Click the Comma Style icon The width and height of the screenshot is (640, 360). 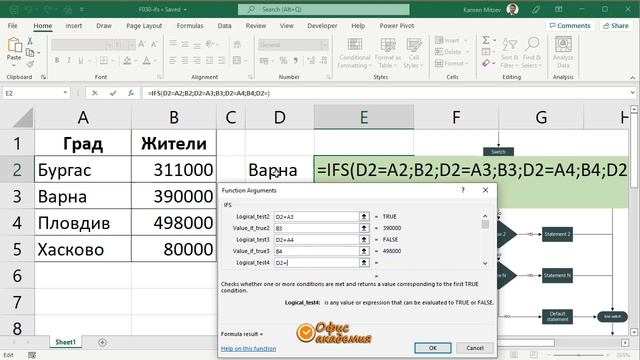tap(296, 60)
